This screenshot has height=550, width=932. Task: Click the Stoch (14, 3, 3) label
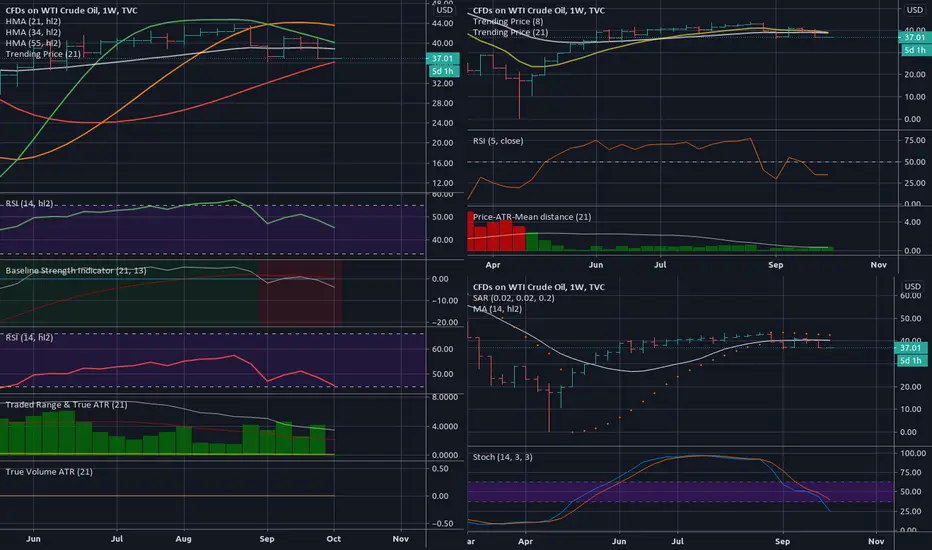tap(502, 457)
